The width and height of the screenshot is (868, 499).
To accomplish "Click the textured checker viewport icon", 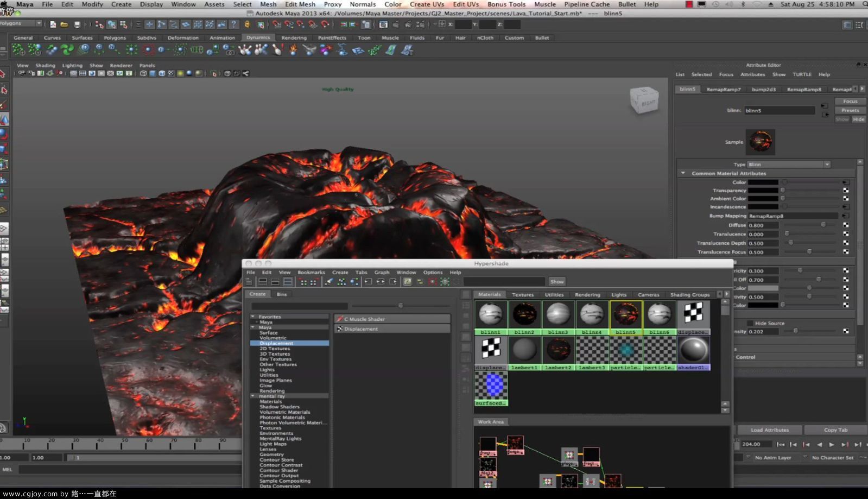I will coord(171,73).
